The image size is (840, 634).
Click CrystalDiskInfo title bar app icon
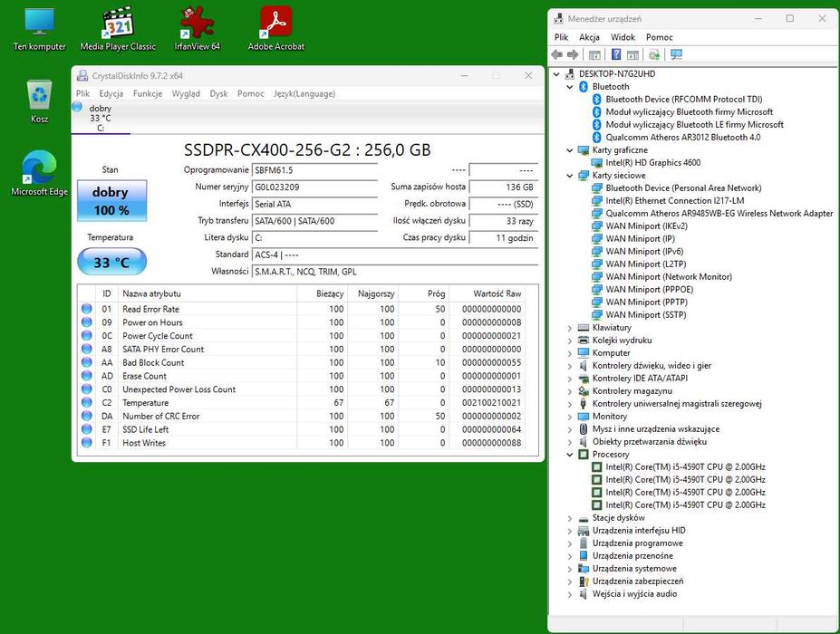pos(82,75)
